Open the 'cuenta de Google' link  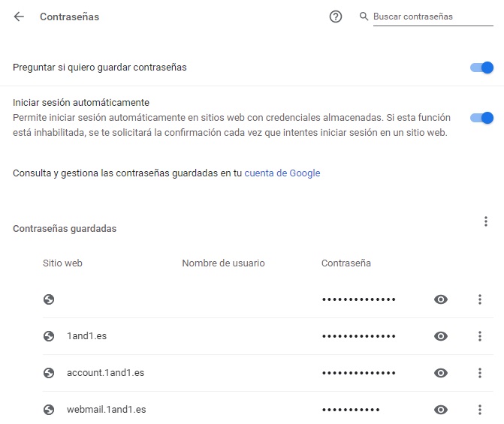(282, 173)
